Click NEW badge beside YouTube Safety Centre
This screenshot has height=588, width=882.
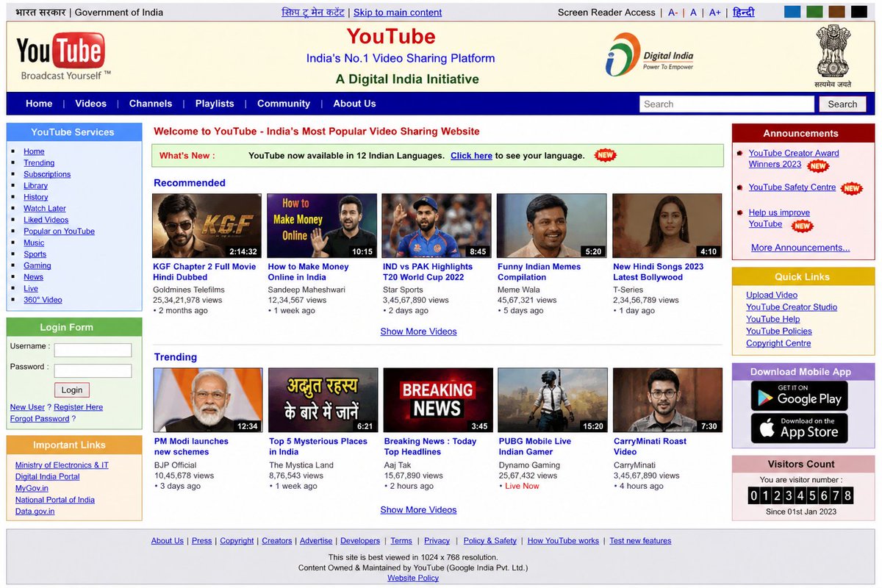(851, 188)
